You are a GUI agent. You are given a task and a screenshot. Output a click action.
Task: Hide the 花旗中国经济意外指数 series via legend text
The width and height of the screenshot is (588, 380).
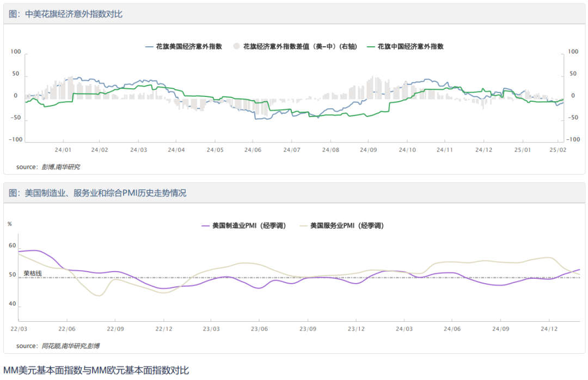[x=411, y=47]
